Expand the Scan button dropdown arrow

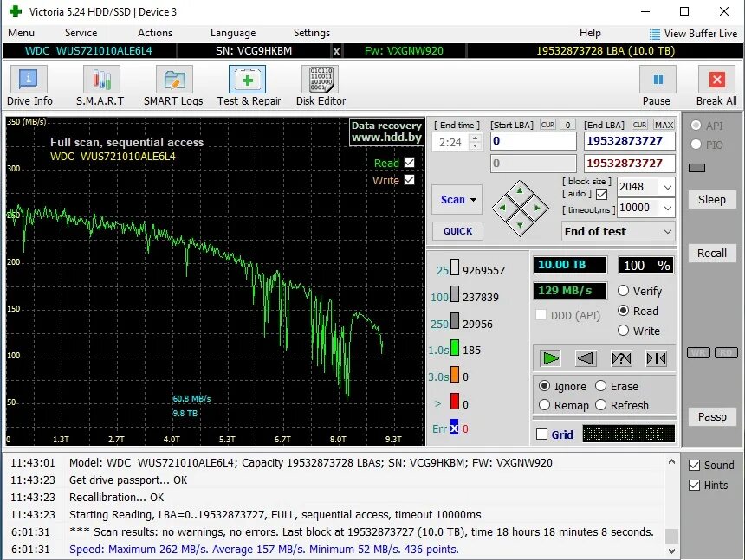[x=473, y=200]
